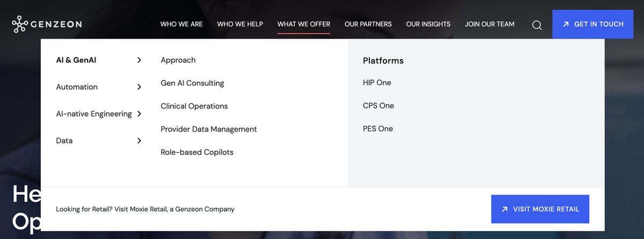Screen dimensions: 644x239
Task: Open the Join Our Team menu
Action: pos(489,24)
